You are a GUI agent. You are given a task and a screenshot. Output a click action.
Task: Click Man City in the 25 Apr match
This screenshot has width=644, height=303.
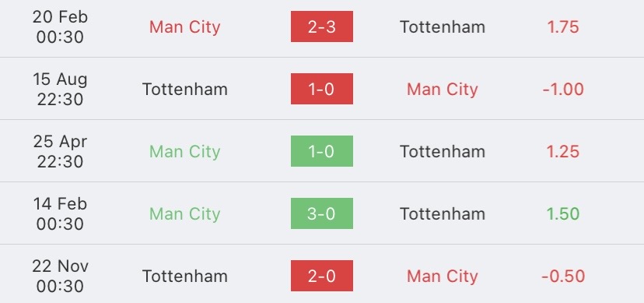(185, 152)
